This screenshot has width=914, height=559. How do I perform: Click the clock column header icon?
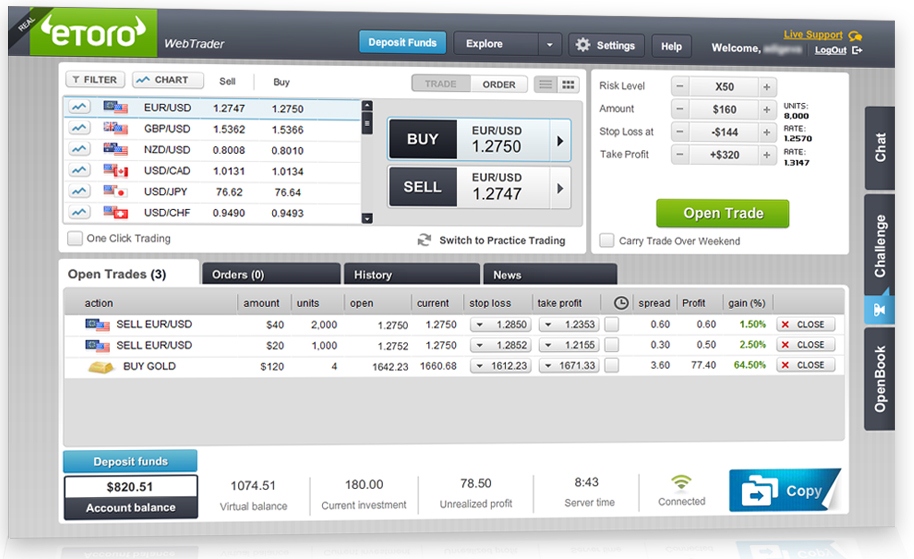tap(621, 303)
